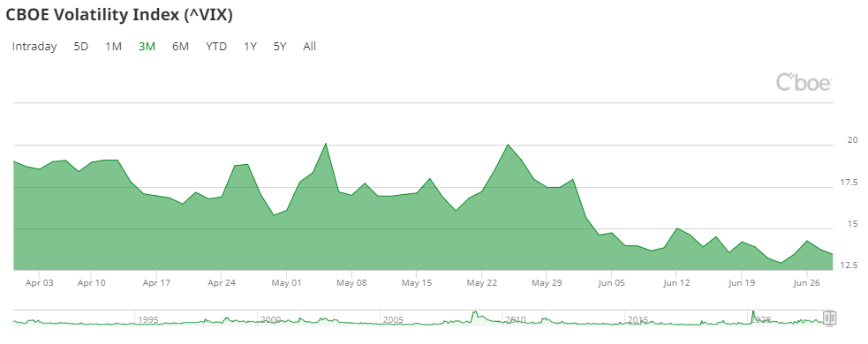Click the 2015 label in navigator timeline
868x344 pixels.
tap(638, 319)
